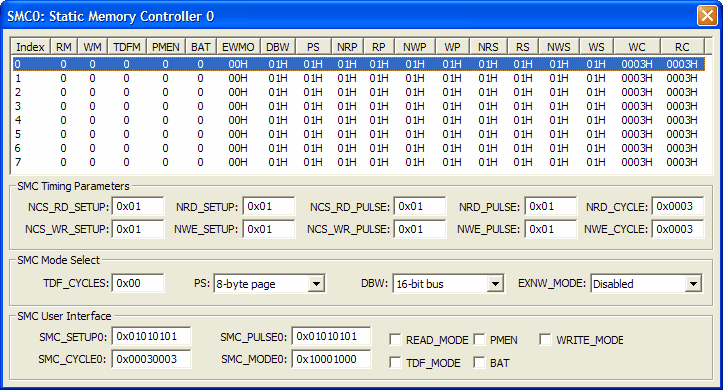
Task: Click the NCS_RD_SETUP input field
Action: [138, 206]
